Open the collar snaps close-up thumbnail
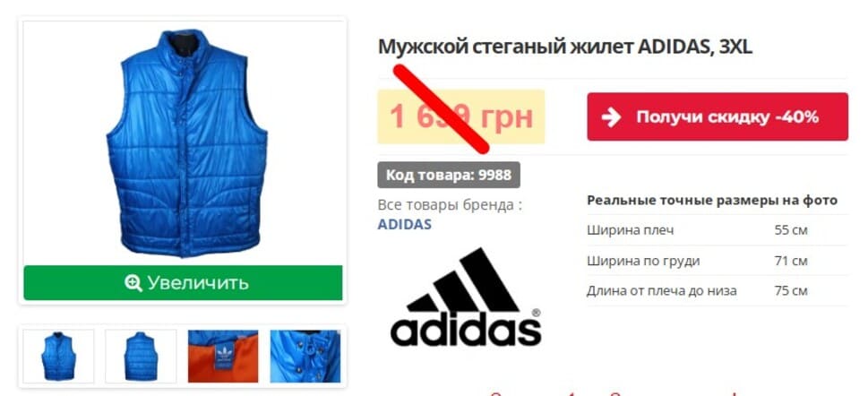 click(305, 356)
